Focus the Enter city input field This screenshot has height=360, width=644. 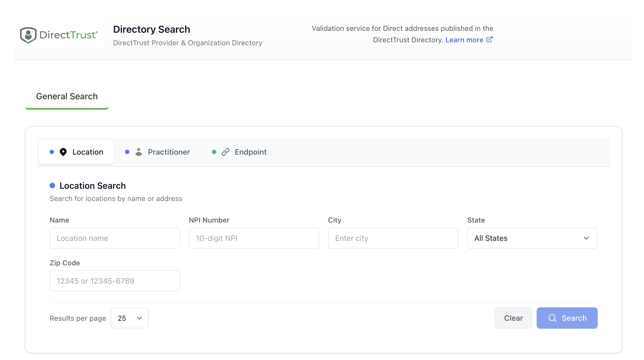click(x=393, y=238)
